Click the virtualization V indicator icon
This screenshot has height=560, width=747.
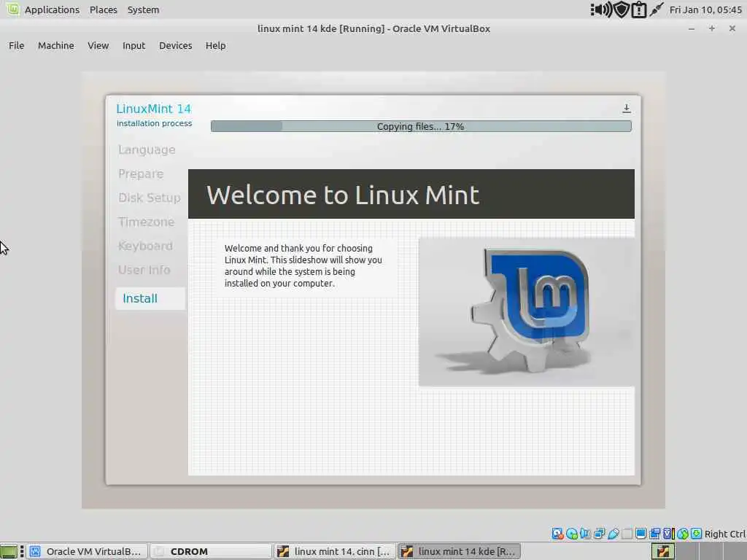pos(668,534)
